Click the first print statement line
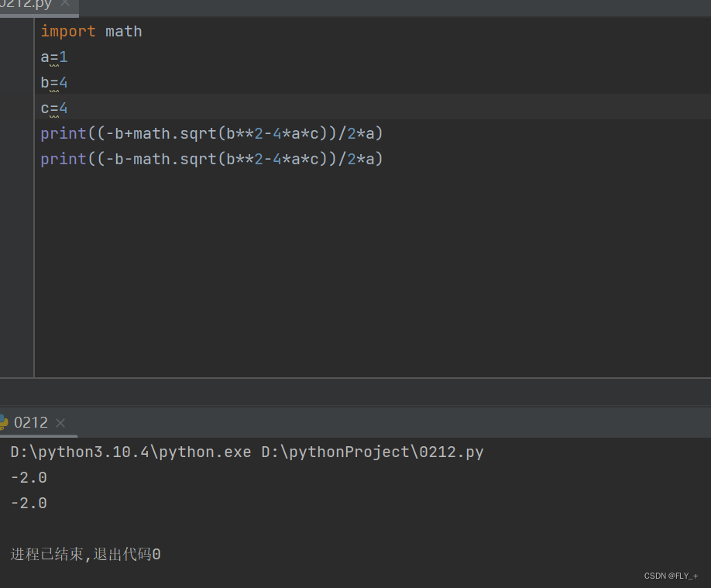The width and height of the screenshot is (711, 588). click(x=211, y=132)
